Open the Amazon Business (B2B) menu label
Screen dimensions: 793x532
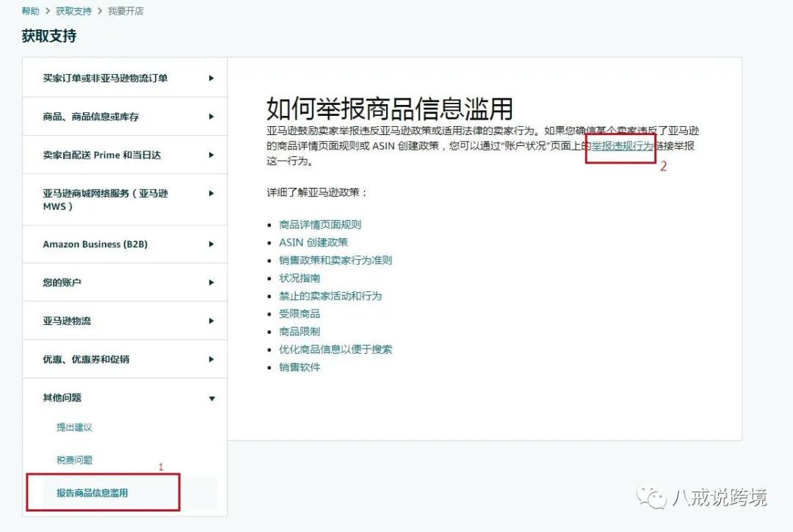tap(95, 244)
